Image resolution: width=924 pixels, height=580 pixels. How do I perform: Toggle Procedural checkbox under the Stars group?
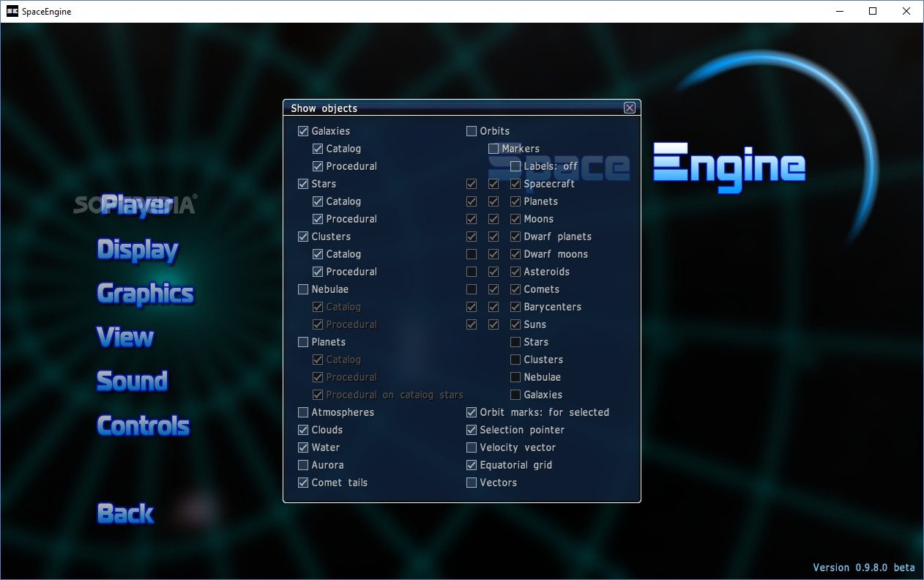(318, 219)
